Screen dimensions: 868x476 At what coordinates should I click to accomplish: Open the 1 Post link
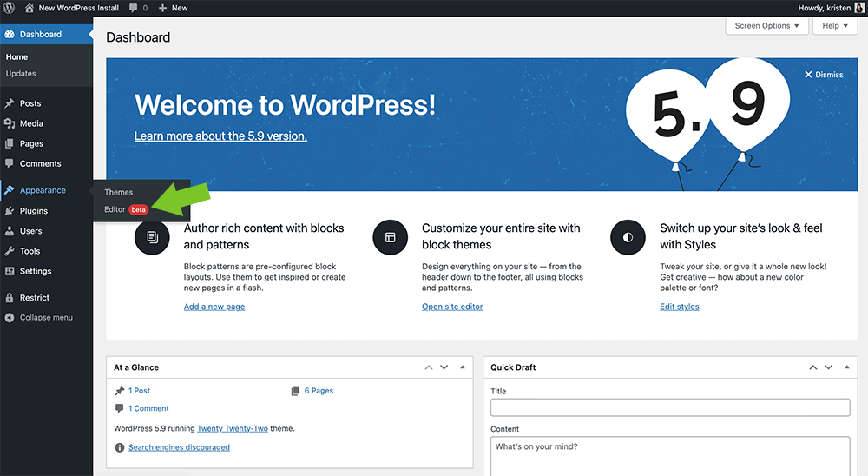point(139,391)
